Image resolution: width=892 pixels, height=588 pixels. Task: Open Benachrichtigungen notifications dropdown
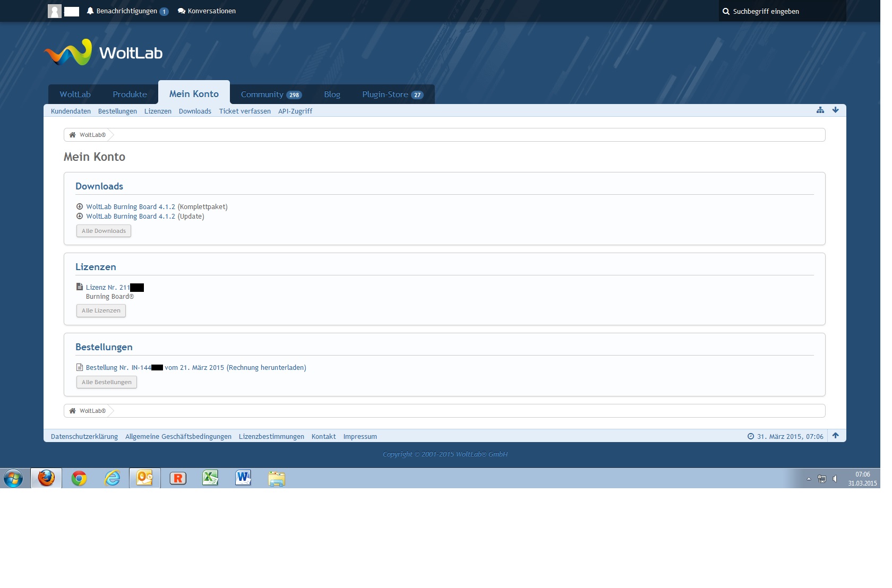pyautogui.click(x=127, y=11)
